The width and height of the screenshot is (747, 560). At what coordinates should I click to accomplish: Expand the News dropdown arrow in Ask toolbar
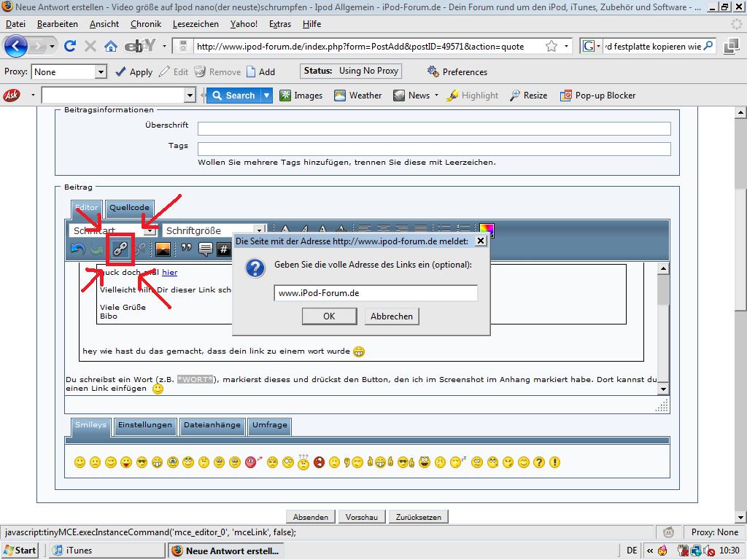[x=436, y=96]
